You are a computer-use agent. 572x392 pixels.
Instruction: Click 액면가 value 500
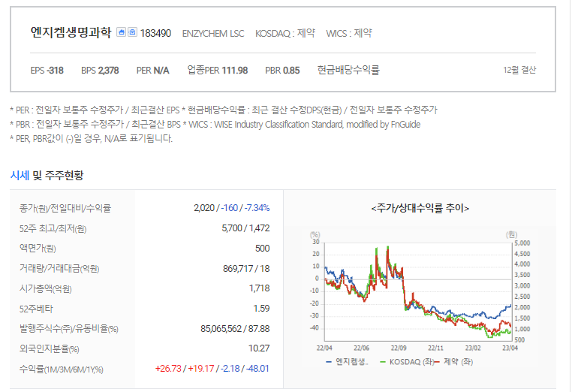click(x=262, y=249)
